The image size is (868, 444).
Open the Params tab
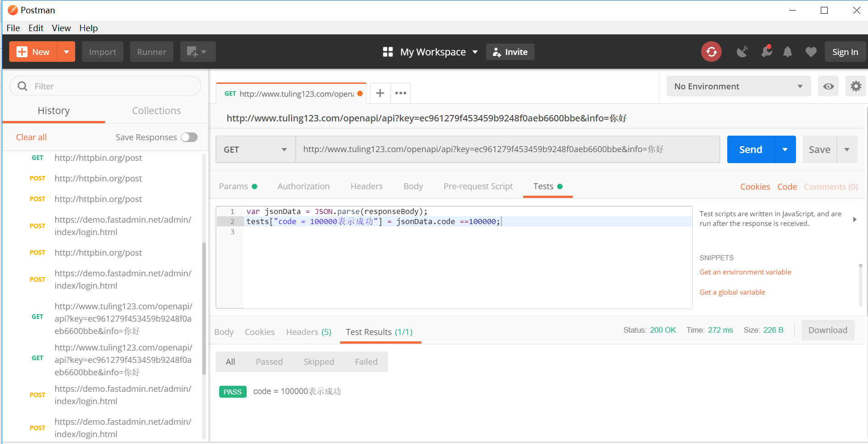pyautogui.click(x=238, y=186)
